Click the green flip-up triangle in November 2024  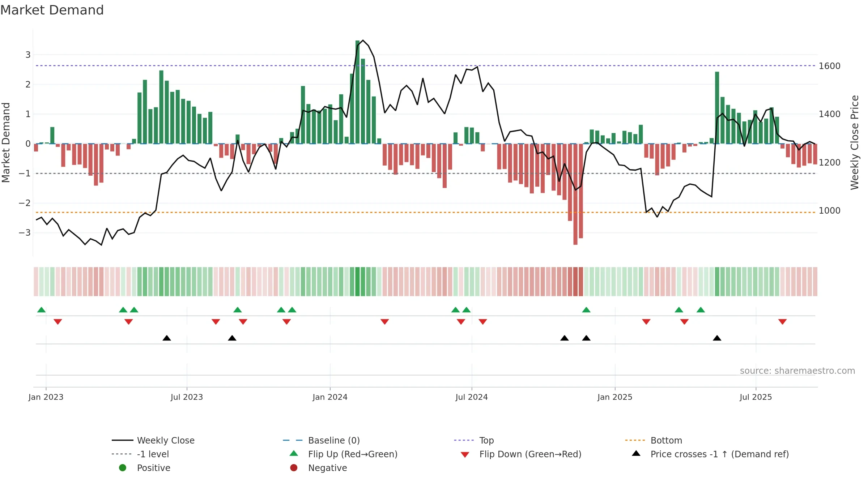click(586, 310)
